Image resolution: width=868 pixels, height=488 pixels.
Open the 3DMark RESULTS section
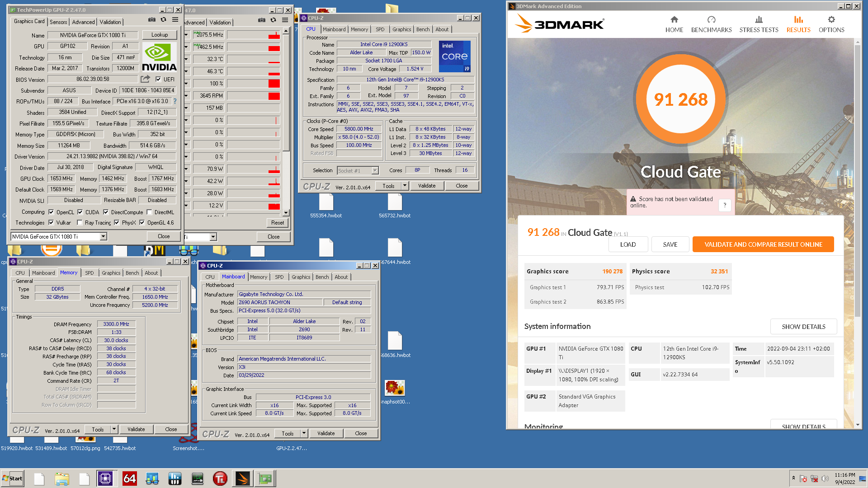click(798, 24)
